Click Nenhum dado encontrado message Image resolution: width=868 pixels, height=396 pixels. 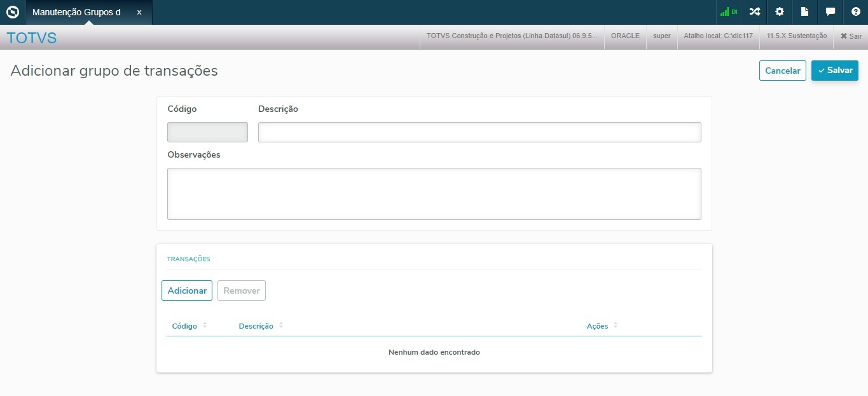point(434,352)
